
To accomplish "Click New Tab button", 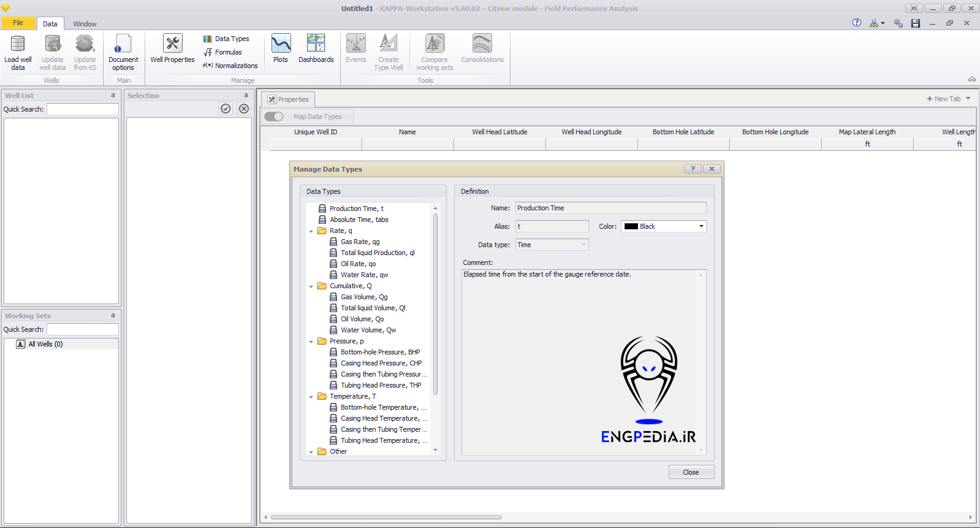I will pyautogui.click(x=944, y=99).
